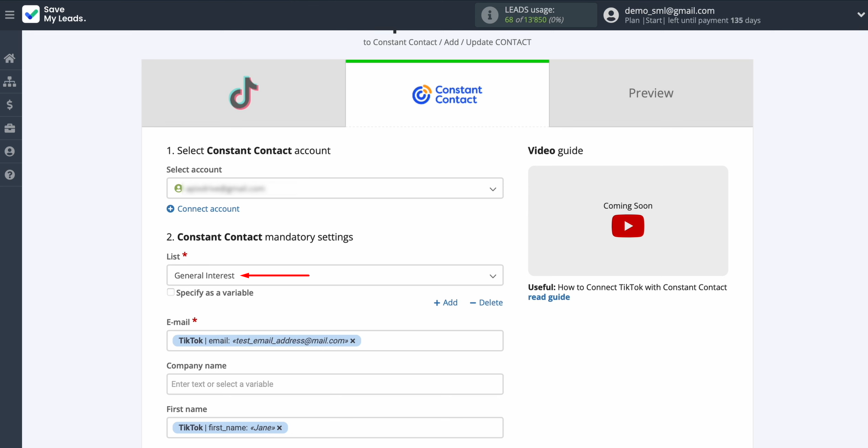Open the billing dollar icon
Screen dimensions: 868x448
point(10,105)
